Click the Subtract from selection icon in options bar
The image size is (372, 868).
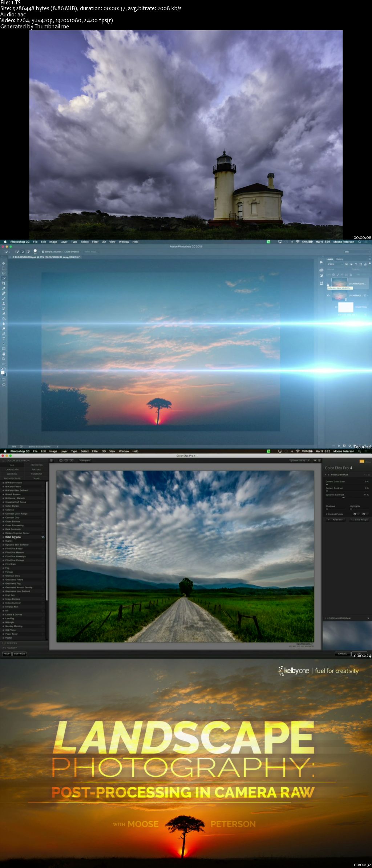(28, 252)
